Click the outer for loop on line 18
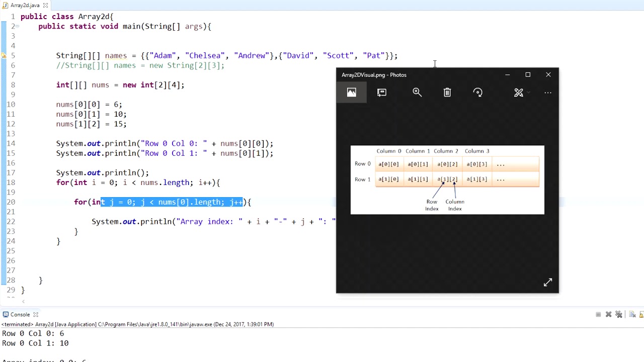Screen dimensions: 644x362 point(138,183)
